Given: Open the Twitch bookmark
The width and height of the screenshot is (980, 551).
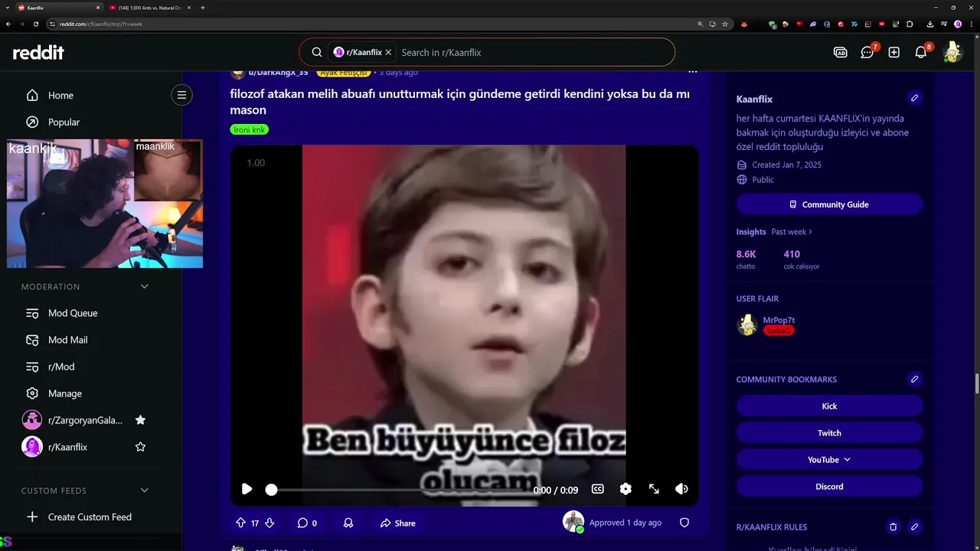Looking at the screenshot, I should click(829, 433).
